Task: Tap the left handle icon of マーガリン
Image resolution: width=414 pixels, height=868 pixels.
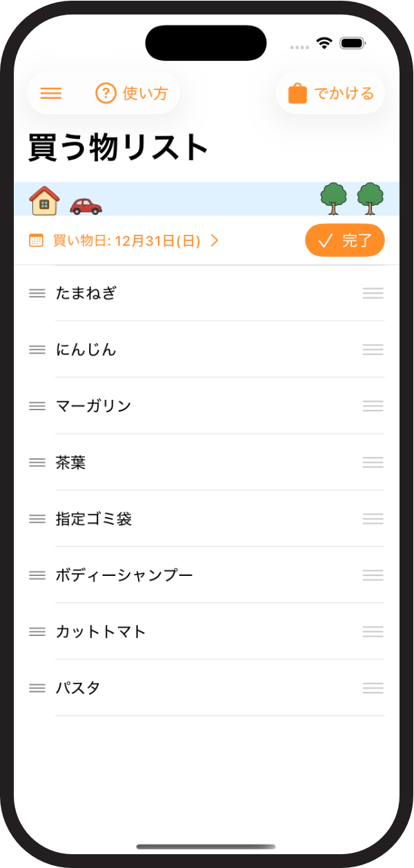Action: [37, 407]
